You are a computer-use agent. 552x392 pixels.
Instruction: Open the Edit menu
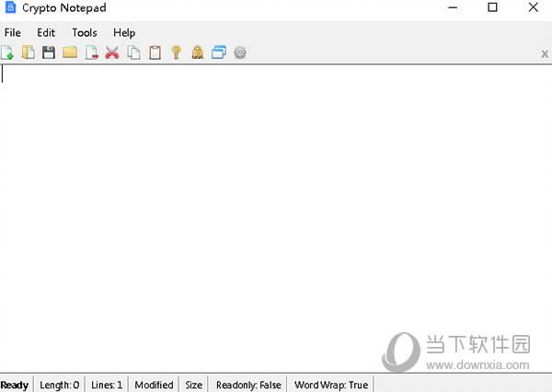[46, 33]
